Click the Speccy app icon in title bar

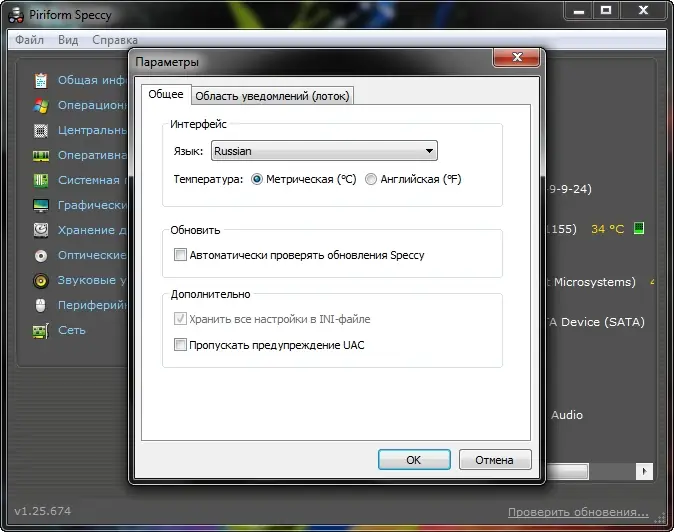click(x=16, y=15)
